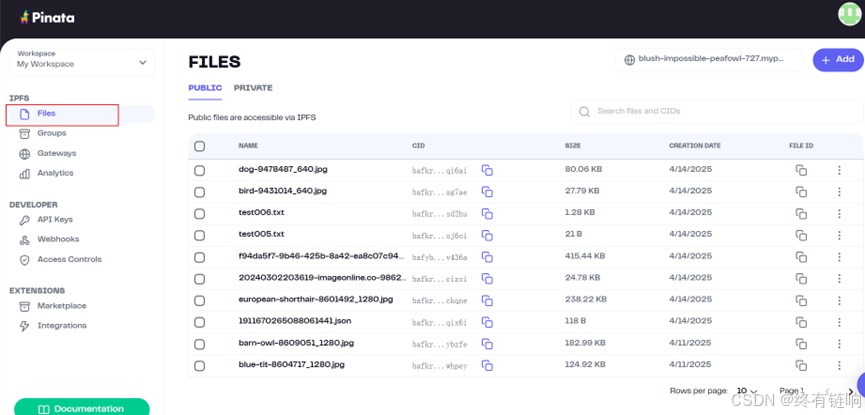Copy file ID of test005.txt
The height and width of the screenshot is (415, 865).
tap(801, 234)
